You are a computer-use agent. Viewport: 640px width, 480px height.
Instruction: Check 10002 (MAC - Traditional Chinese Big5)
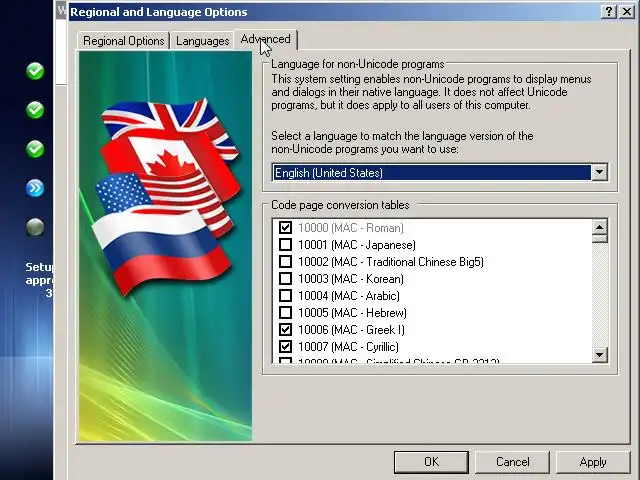(x=285, y=262)
